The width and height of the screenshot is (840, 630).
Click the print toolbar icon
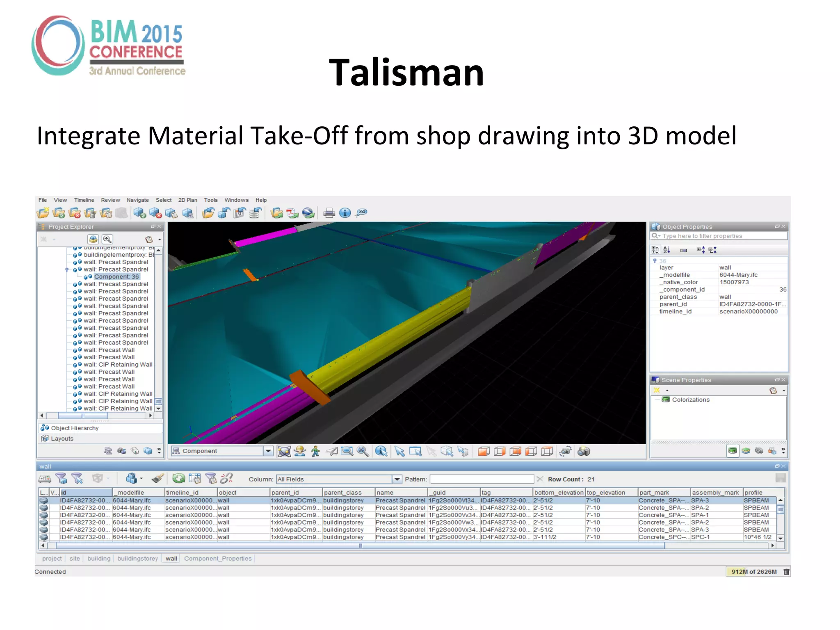pyautogui.click(x=329, y=213)
